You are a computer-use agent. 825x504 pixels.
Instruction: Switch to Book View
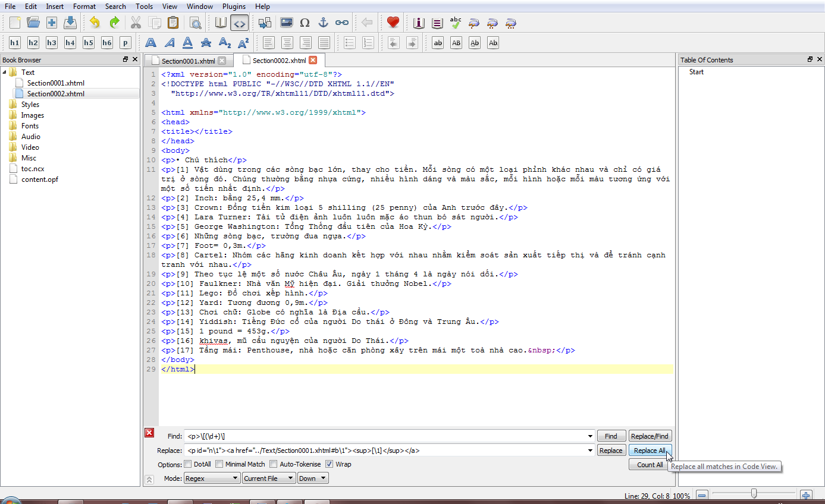pyautogui.click(x=221, y=23)
